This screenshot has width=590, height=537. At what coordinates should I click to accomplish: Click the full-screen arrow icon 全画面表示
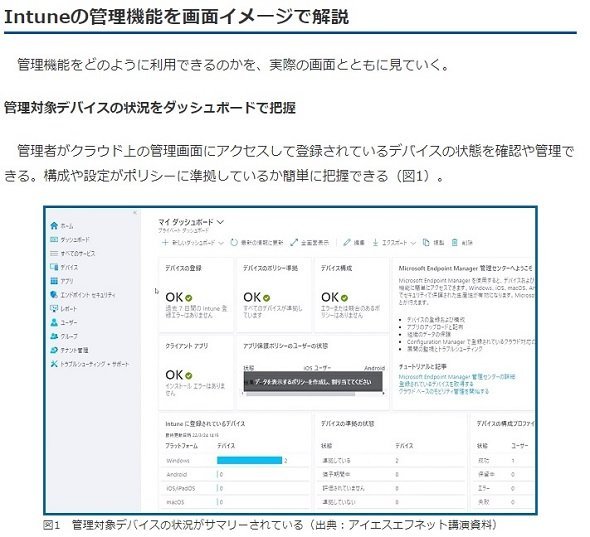[x=294, y=243]
